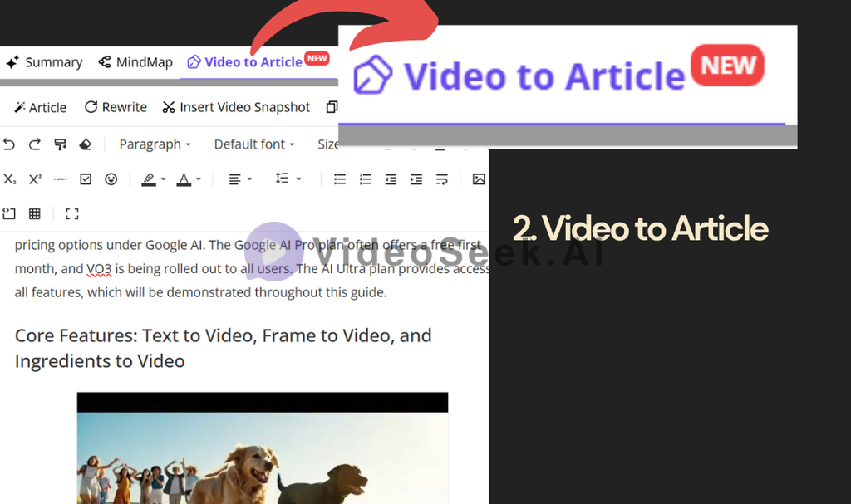Screen dimensions: 851x504
Task: Open the Size dropdown
Action: point(327,144)
